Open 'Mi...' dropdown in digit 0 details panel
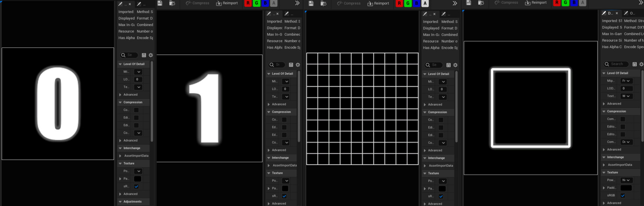 (138, 72)
